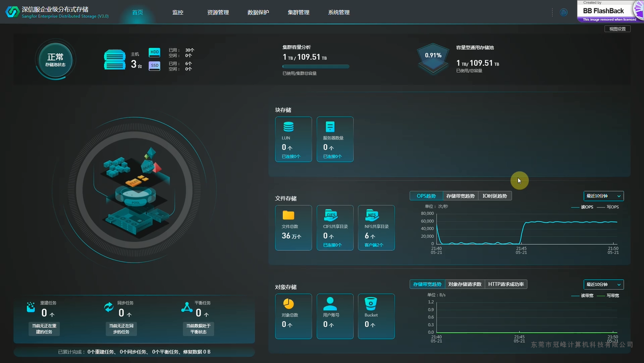Select the HTTP请求成功率 tab

tap(506, 284)
